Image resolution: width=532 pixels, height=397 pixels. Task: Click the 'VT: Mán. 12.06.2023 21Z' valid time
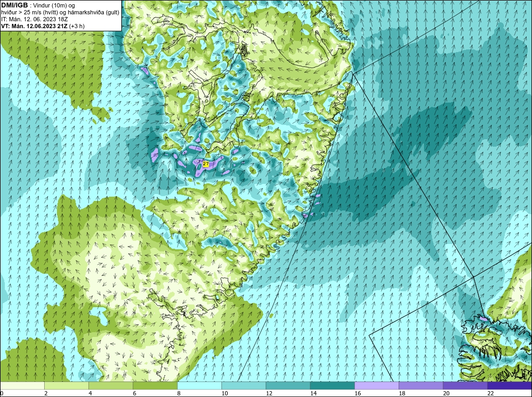35,26
